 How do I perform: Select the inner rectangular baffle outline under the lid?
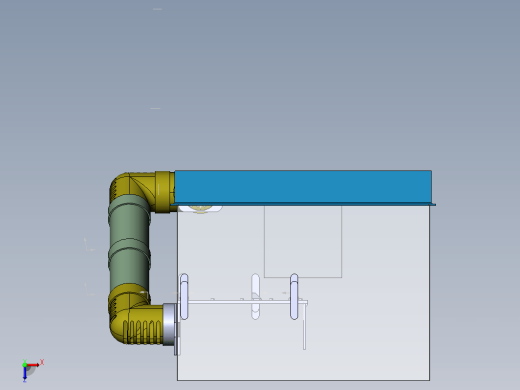[303, 241]
